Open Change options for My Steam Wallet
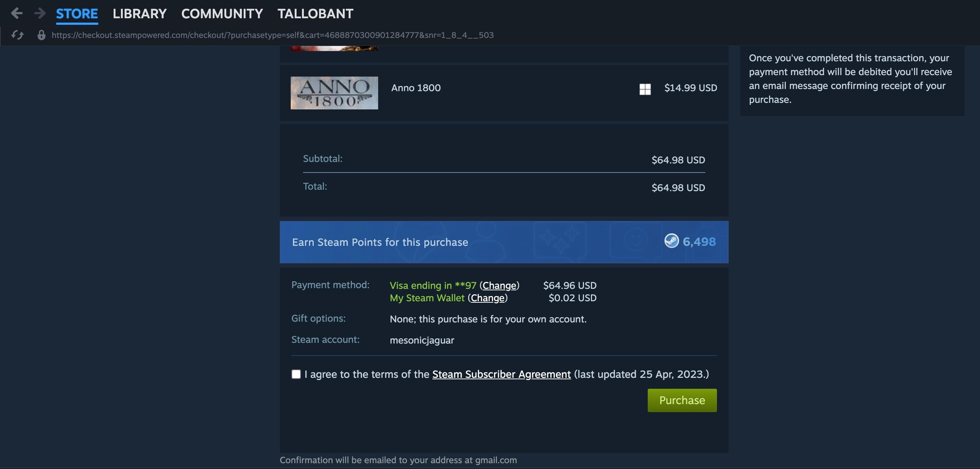Image resolution: width=980 pixels, height=469 pixels. (x=487, y=298)
